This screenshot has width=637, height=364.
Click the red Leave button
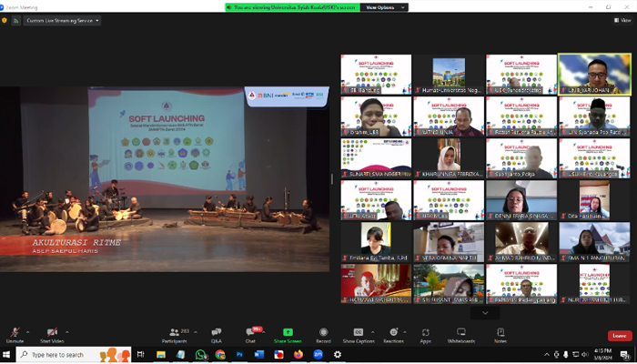click(619, 336)
